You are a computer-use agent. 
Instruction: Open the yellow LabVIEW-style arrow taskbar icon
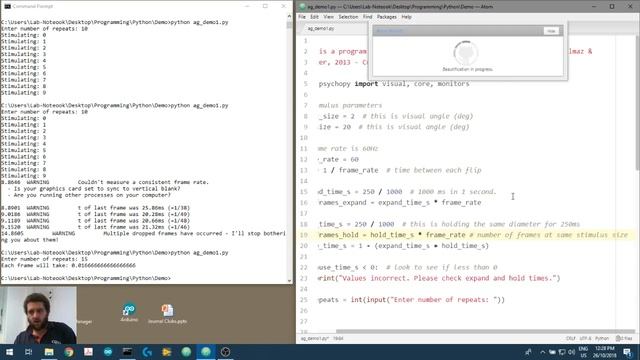click(x=167, y=352)
